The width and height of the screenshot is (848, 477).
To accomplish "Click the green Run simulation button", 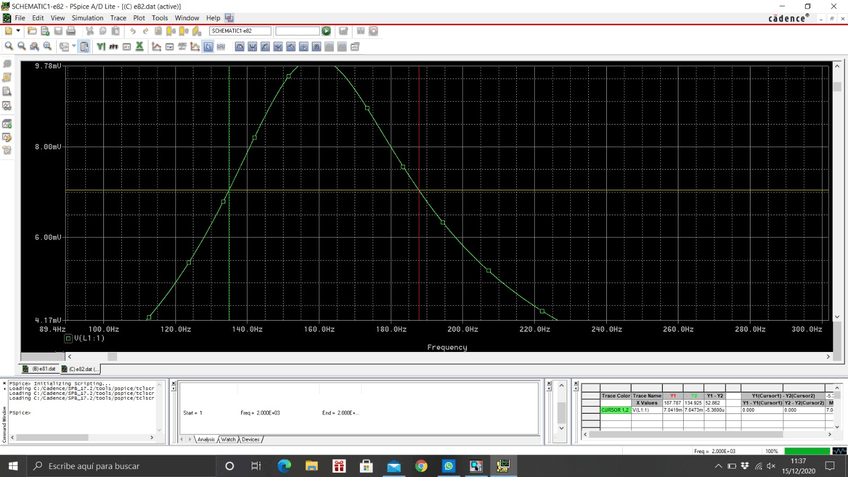I will 327,31.
